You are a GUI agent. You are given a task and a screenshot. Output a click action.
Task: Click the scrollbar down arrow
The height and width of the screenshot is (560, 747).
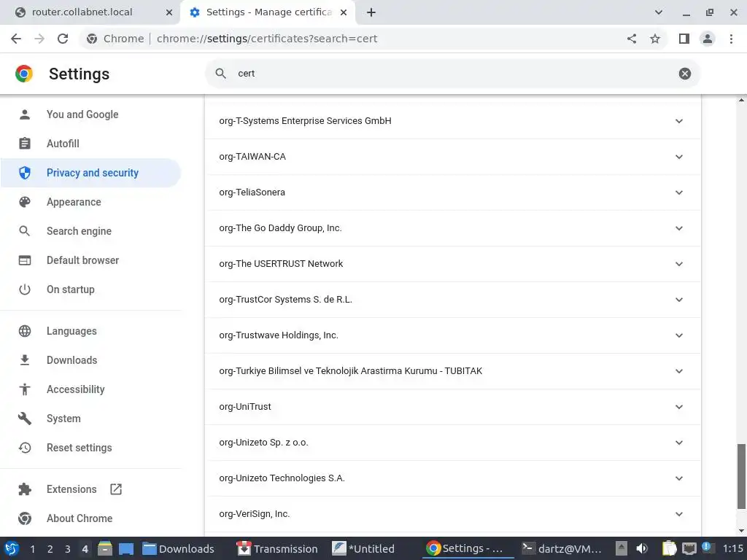[x=741, y=531]
